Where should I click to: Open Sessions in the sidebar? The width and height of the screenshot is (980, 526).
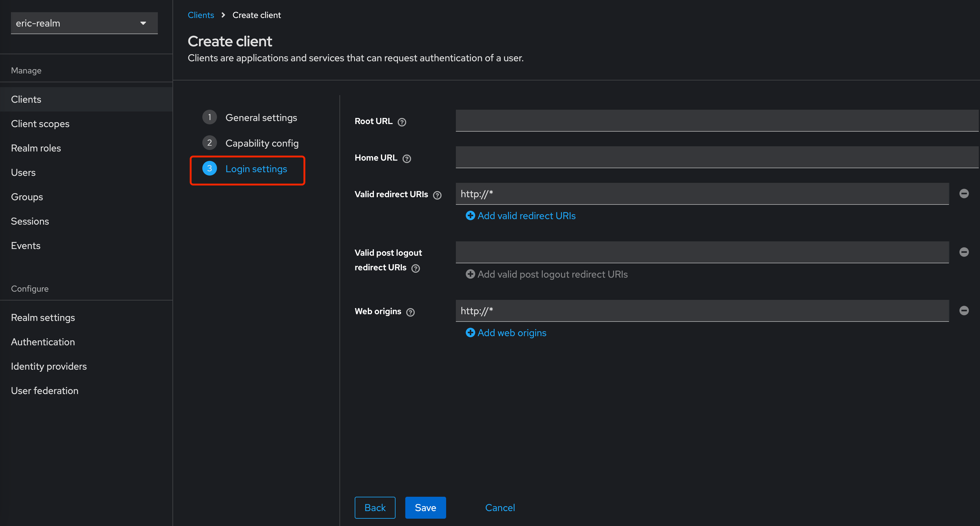tap(86, 221)
